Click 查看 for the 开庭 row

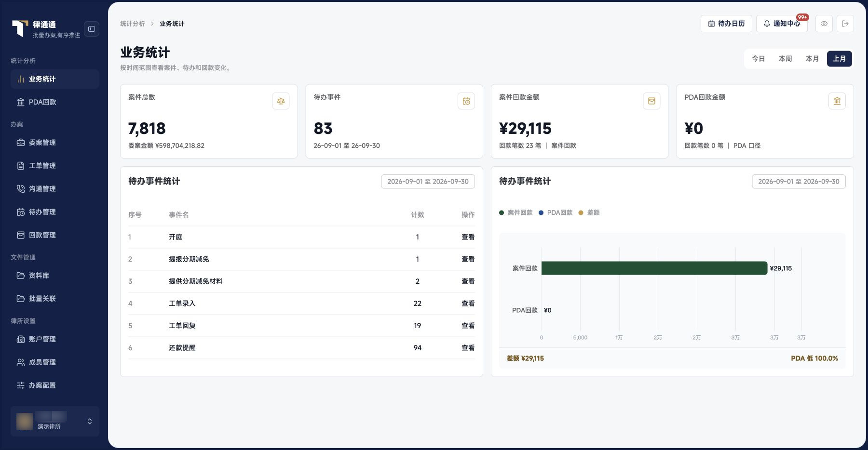pyautogui.click(x=468, y=237)
